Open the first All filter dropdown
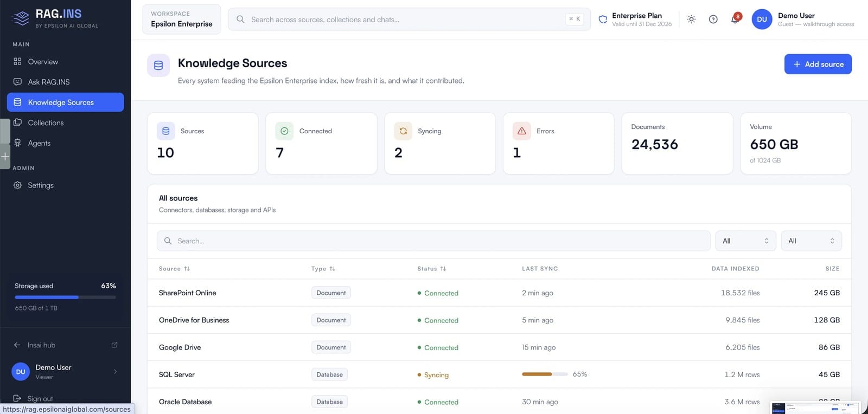 (746, 241)
